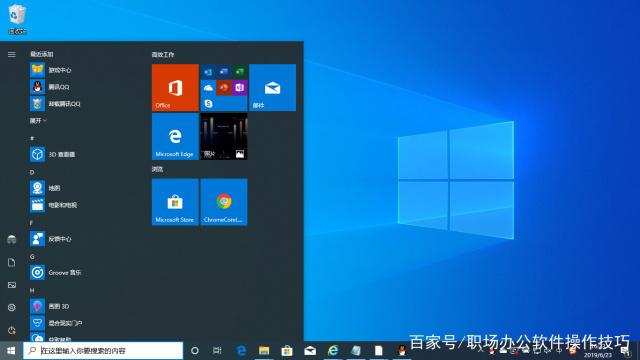
Task: Open File Explorer from taskbar
Action: (x=264, y=351)
